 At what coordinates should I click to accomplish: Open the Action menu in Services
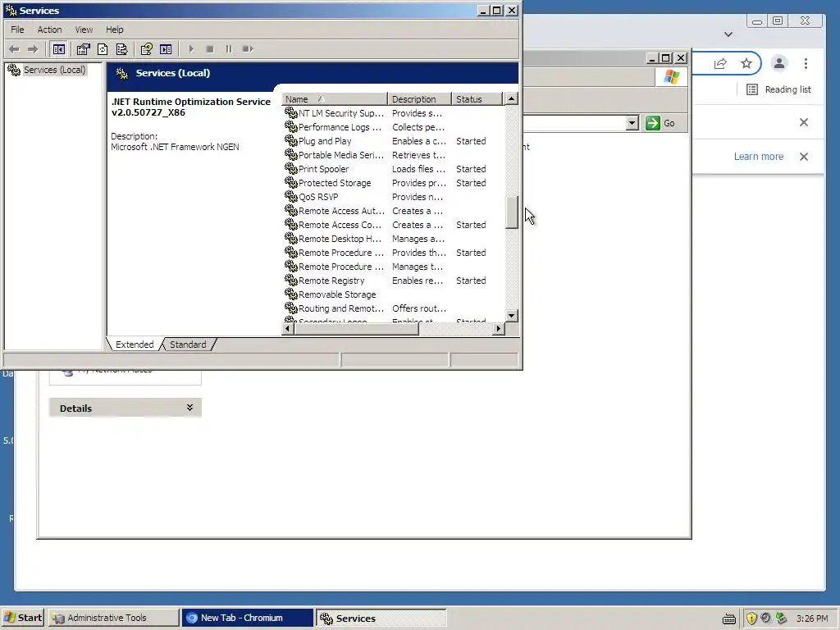pyautogui.click(x=49, y=30)
